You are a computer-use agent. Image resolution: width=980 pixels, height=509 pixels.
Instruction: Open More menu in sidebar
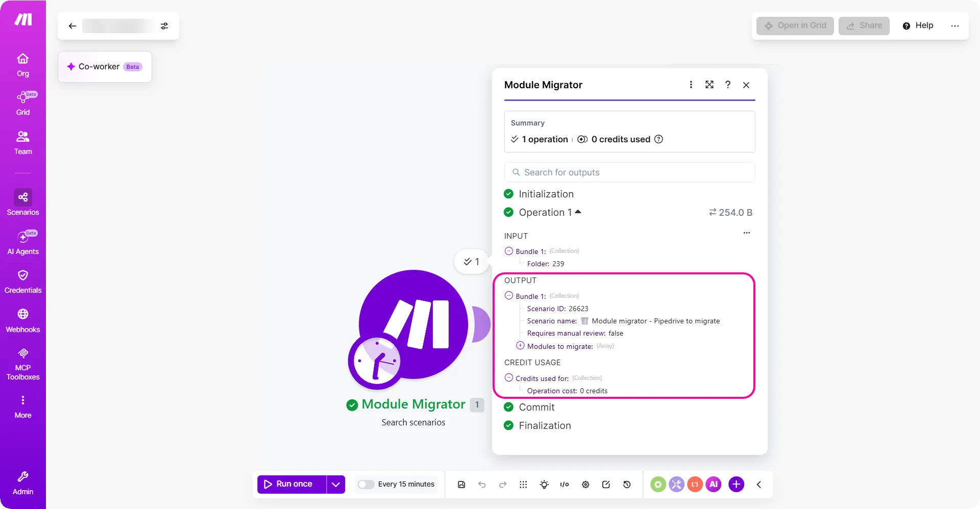pyautogui.click(x=23, y=406)
